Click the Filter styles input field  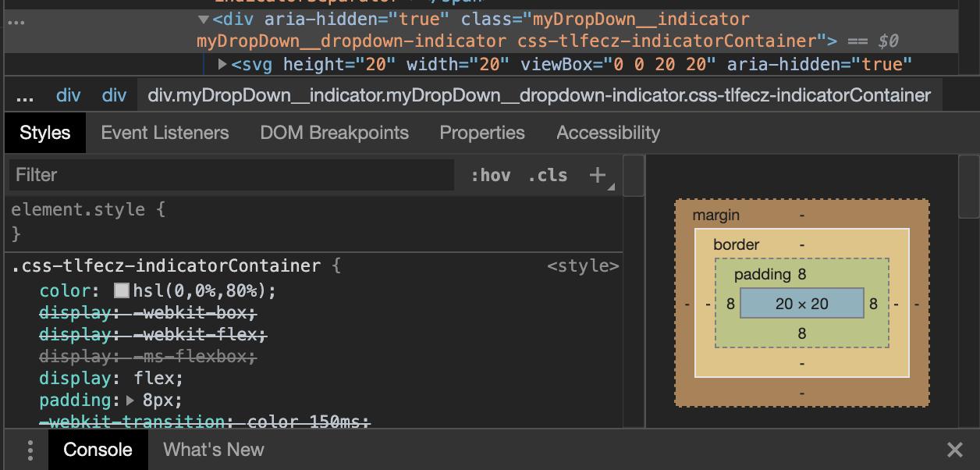click(232, 175)
